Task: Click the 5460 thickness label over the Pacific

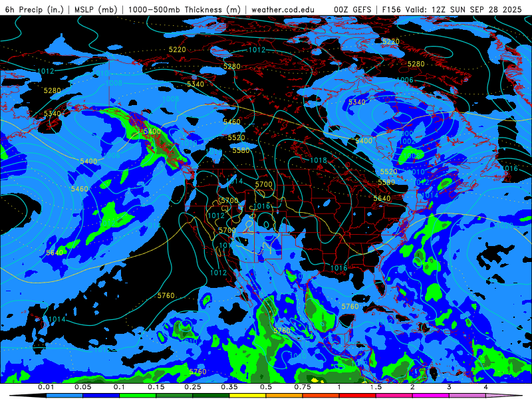Action: [79, 189]
